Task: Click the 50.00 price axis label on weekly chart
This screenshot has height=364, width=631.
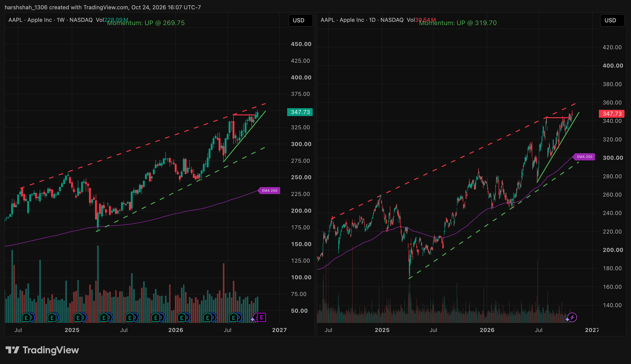Action: (299, 311)
